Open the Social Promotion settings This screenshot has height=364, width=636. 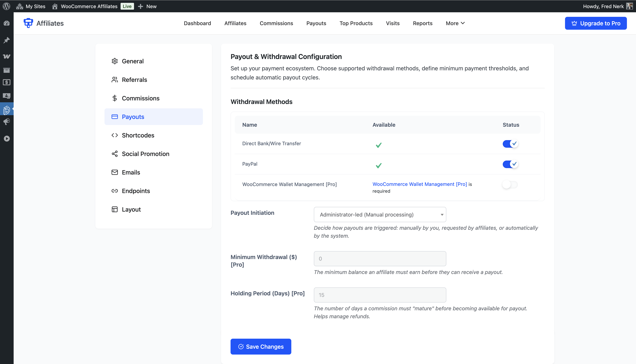(145, 154)
